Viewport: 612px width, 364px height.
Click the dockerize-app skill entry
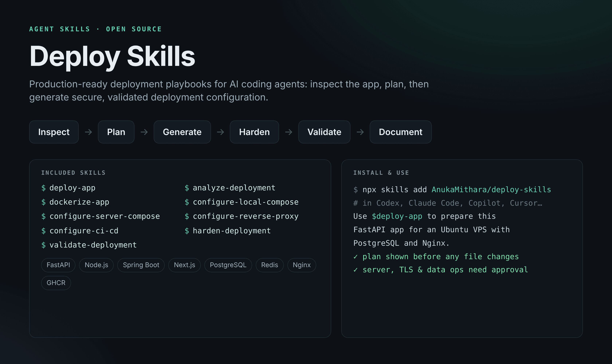(75, 202)
